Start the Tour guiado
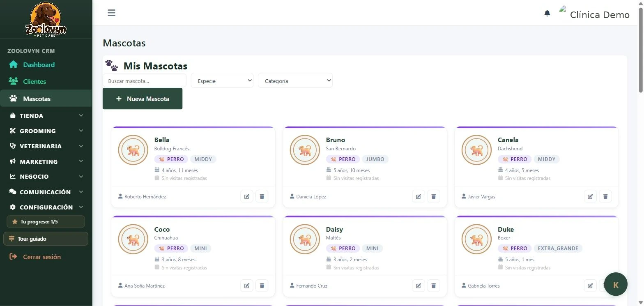The image size is (644, 306). tap(46, 239)
